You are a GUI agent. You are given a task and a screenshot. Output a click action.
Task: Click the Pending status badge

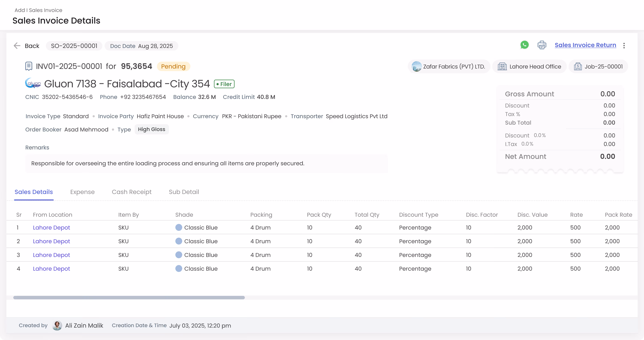coord(173,66)
